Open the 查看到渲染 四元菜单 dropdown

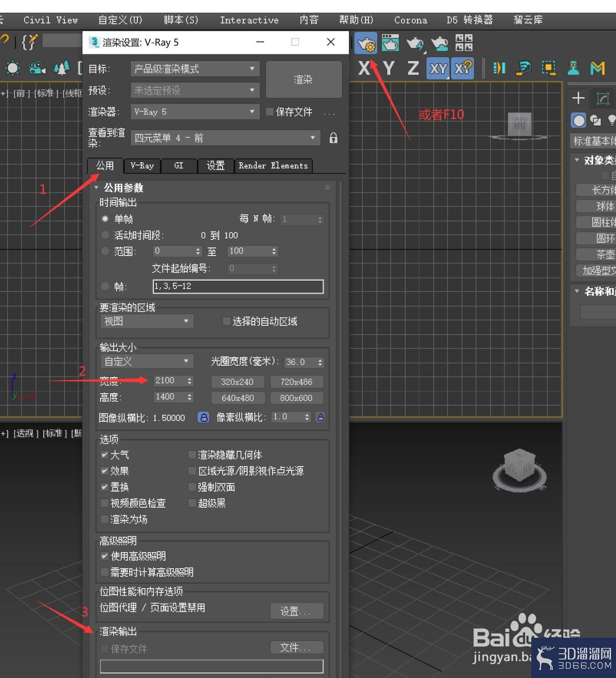[225, 138]
